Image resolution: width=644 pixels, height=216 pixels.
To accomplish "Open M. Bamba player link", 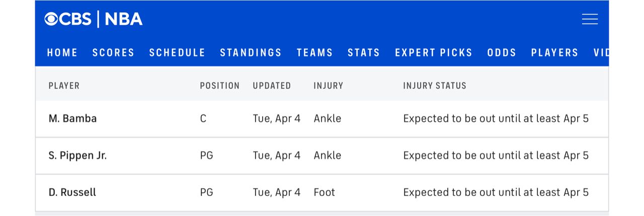I will (73, 119).
